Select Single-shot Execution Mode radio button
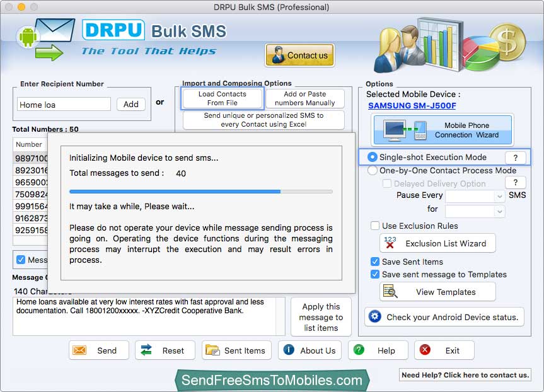The image size is (544, 392). tap(373, 157)
